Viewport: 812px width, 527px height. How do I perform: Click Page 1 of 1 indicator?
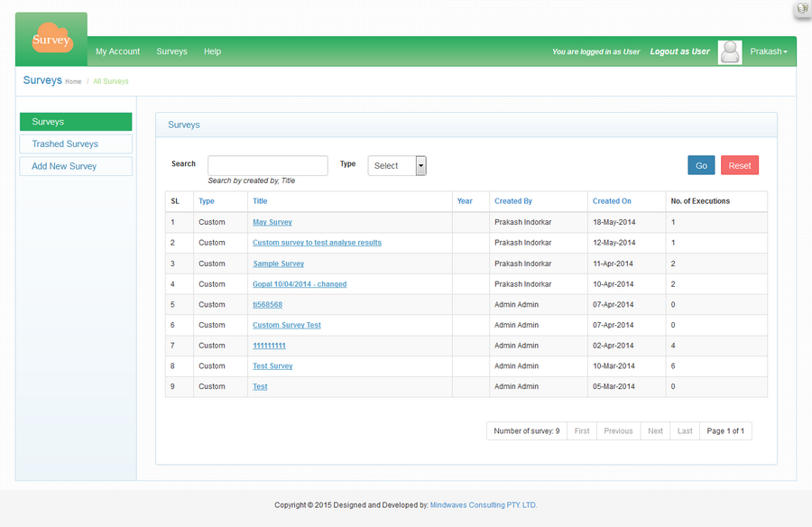725,431
